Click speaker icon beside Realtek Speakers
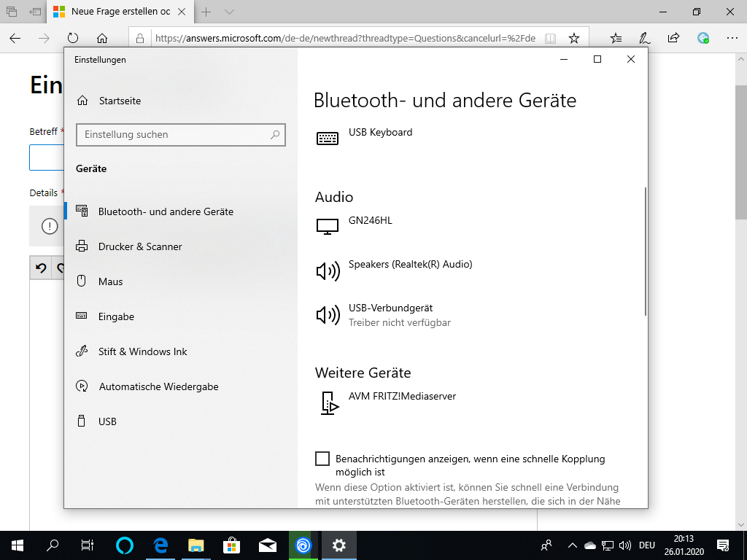This screenshot has width=747, height=560. (x=328, y=271)
